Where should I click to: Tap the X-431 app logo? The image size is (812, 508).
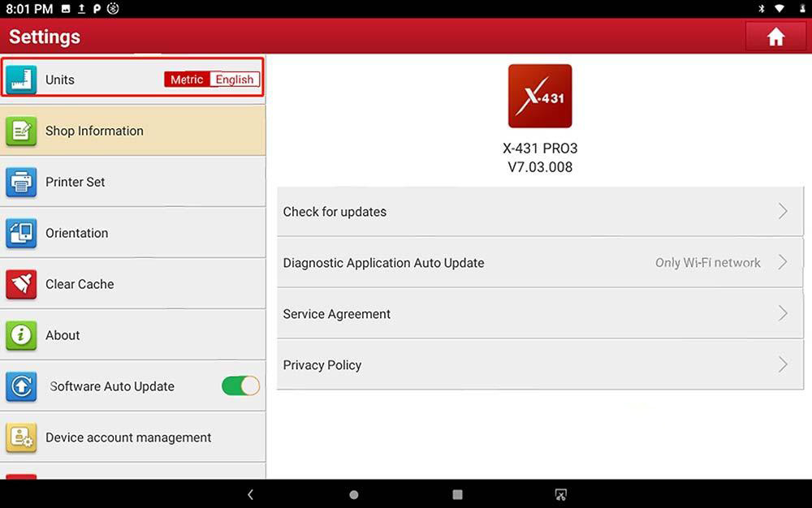pyautogui.click(x=540, y=97)
